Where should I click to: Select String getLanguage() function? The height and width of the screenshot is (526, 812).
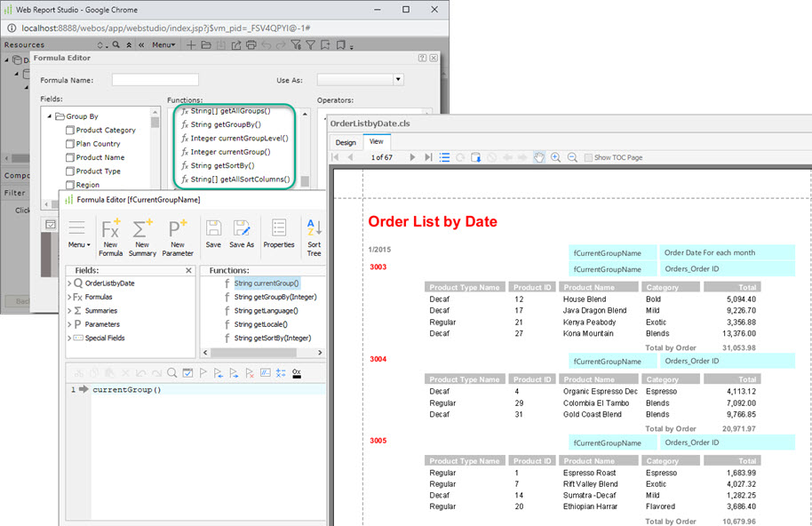[x=266, y=311]
